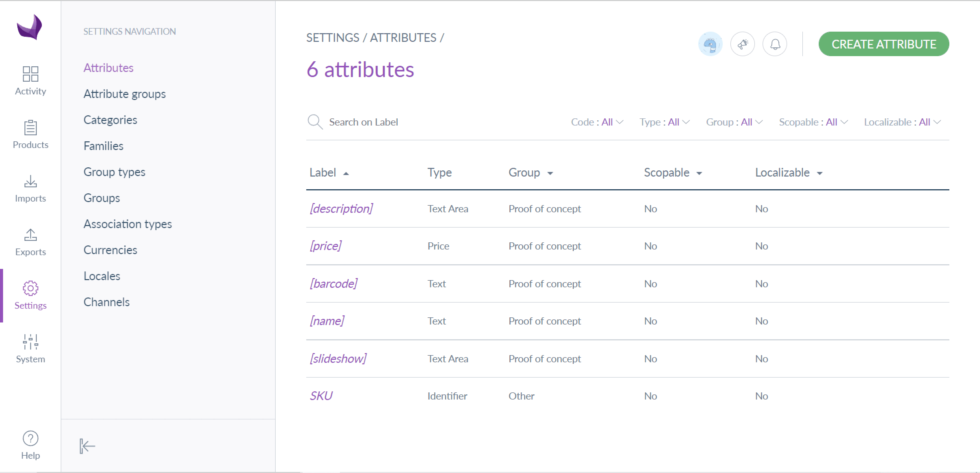
Task: Expand the Code filter dropdown
Action: point(597,122)
